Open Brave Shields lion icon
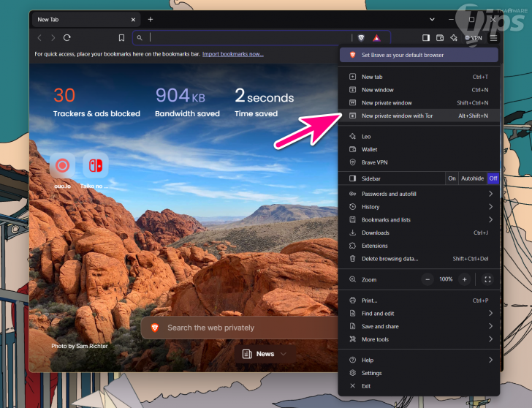This screenshot has height=408, width=532. [x=361, y=38]
